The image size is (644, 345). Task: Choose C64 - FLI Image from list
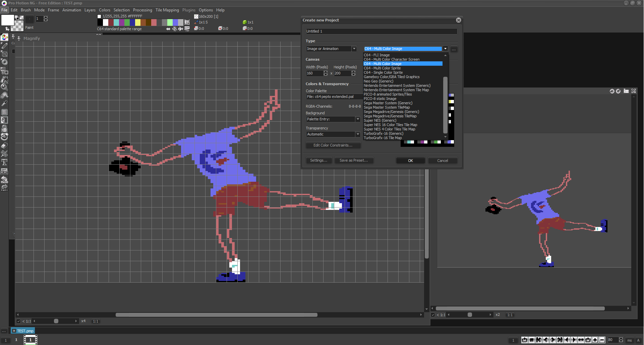377,55
